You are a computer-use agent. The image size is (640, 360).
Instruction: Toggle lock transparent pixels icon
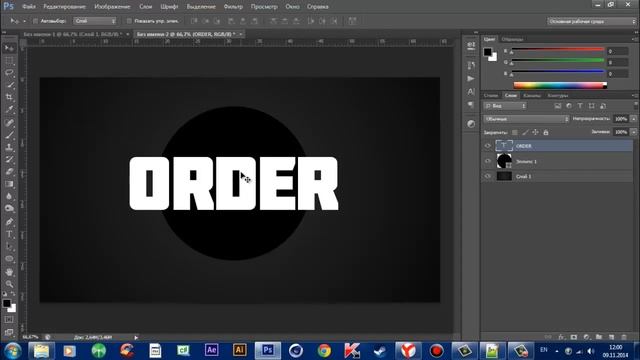515,132
